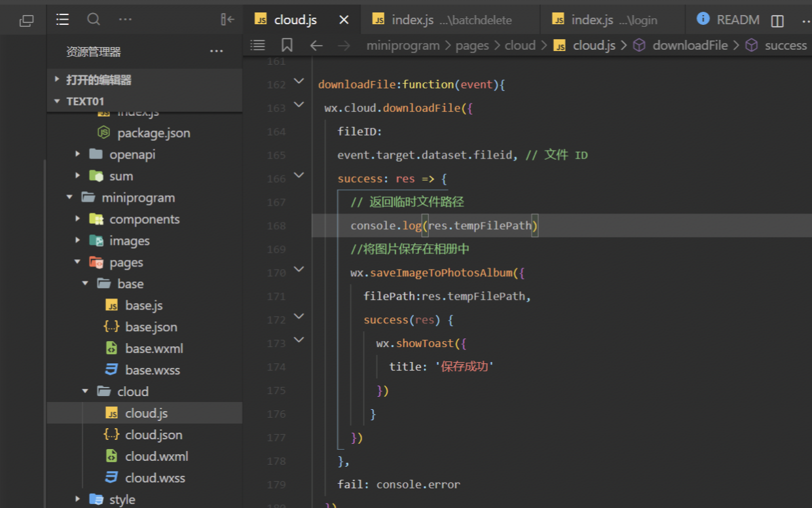Expand the 打开的编辑器 section
The height and width of the screenshot is (508, 812).
(98, 80)
